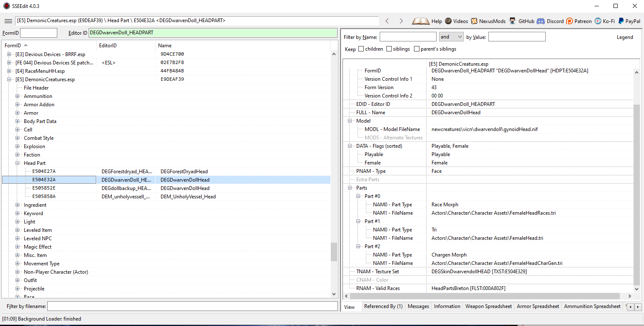Collapse Part #1 node

358,221
